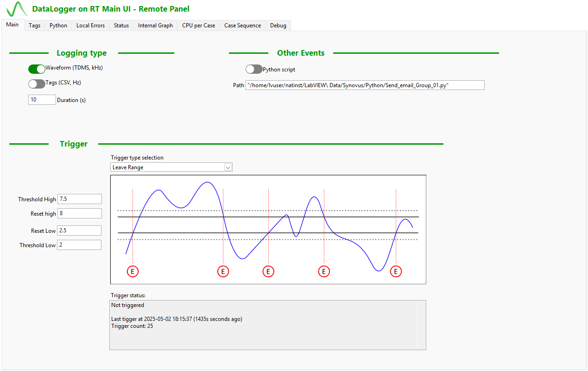Turn on the Python script toggle
Image resolution: width=588 pixels, height=371 pixels.
(x=254, y=69)
